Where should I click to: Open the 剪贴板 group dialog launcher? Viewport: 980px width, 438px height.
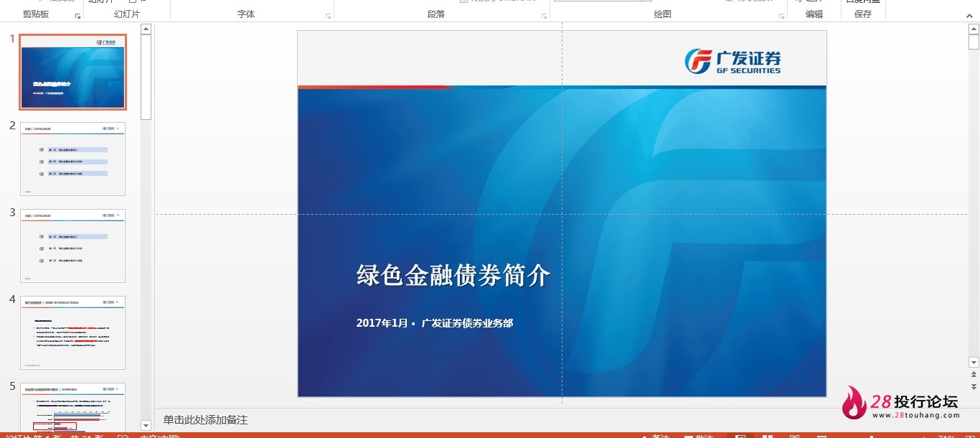pyautogui.click(x=77, y=16)
